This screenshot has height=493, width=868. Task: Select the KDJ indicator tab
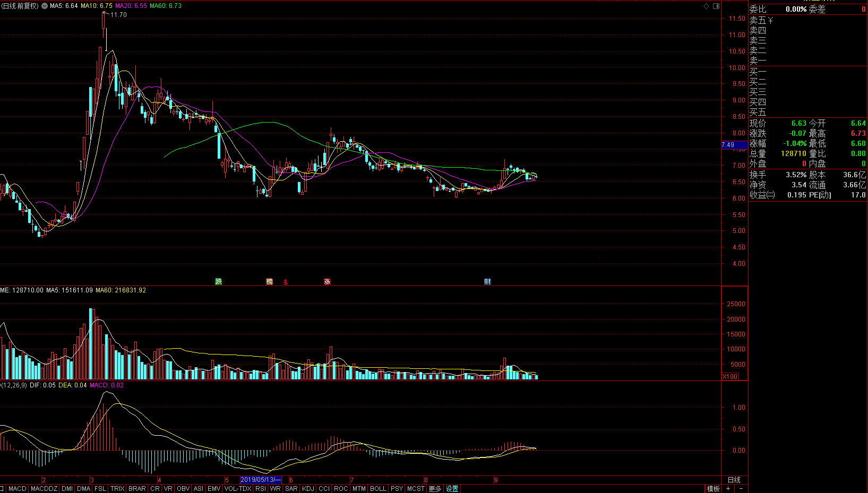[x=308, y=489]
